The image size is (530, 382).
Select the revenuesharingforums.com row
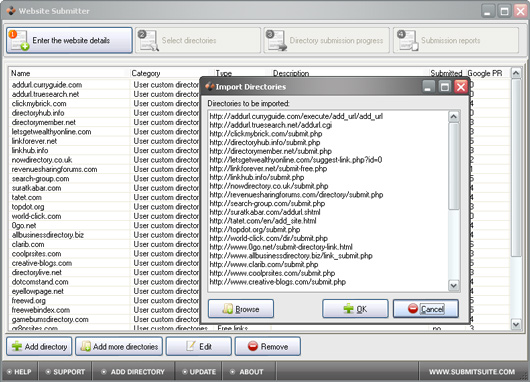point(54,169)
